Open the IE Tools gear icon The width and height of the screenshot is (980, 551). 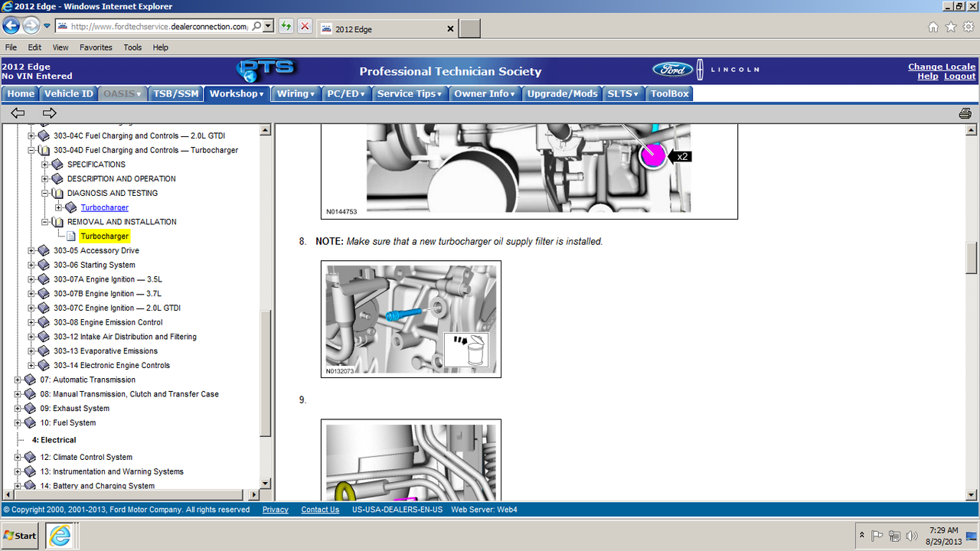pos(969,27)
